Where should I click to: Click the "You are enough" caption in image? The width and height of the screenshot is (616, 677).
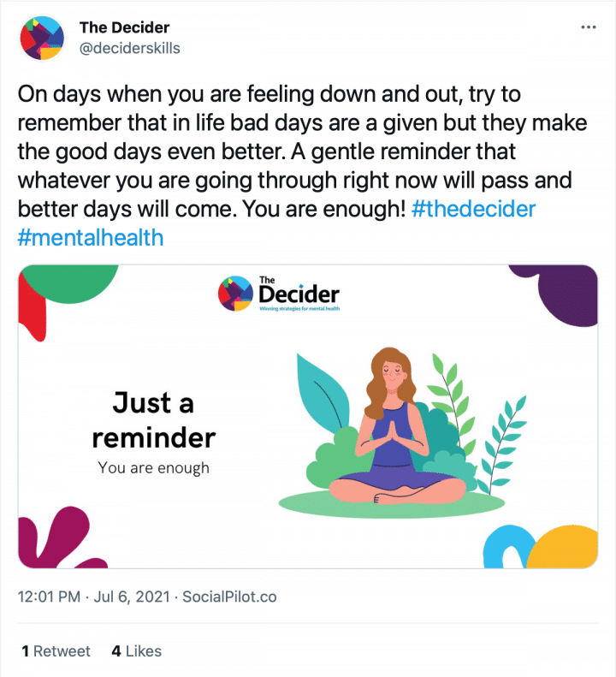[154, 467]
